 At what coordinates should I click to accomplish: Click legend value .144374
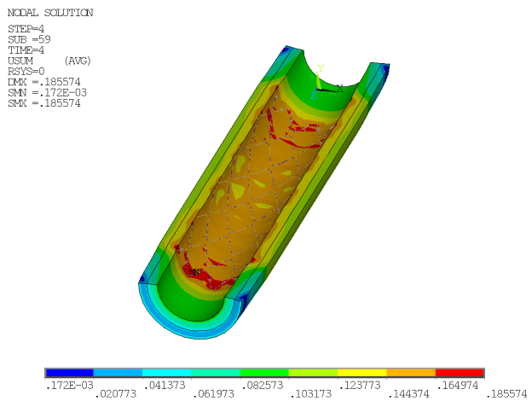pos(408,394)
